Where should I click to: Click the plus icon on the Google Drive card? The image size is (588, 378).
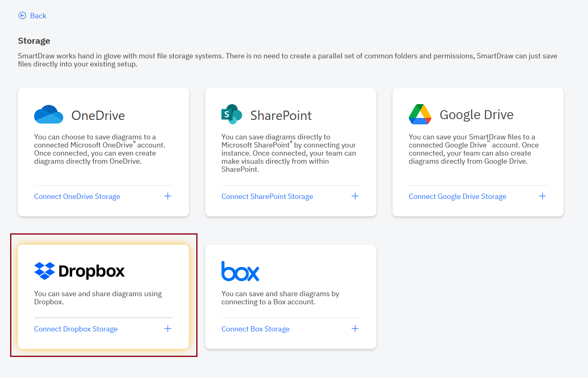click(542, 196)
